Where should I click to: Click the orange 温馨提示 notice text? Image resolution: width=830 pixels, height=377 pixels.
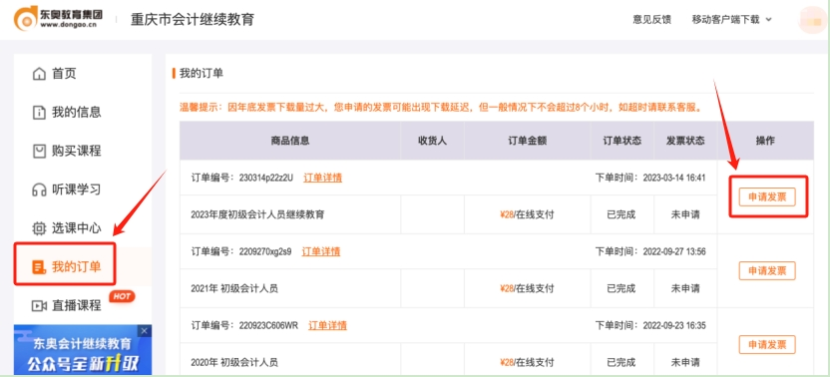click(440, 108)
